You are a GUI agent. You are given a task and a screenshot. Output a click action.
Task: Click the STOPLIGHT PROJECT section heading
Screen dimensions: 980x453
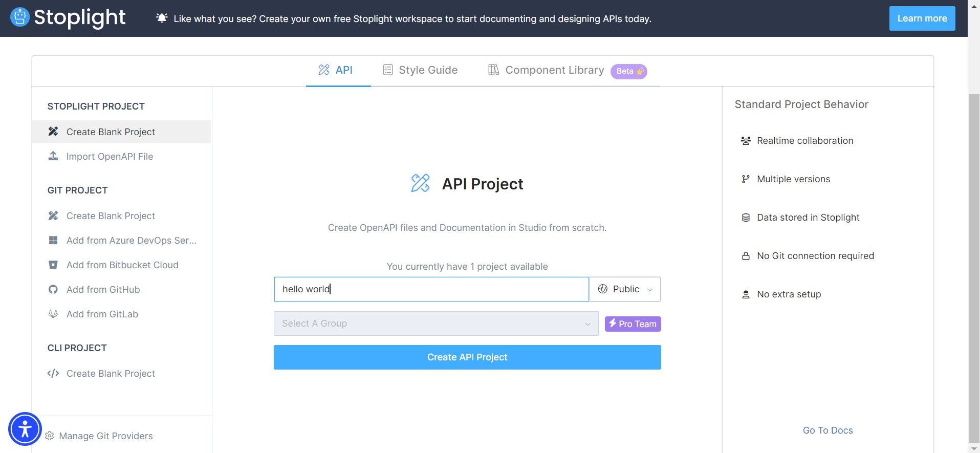[96, 106]
